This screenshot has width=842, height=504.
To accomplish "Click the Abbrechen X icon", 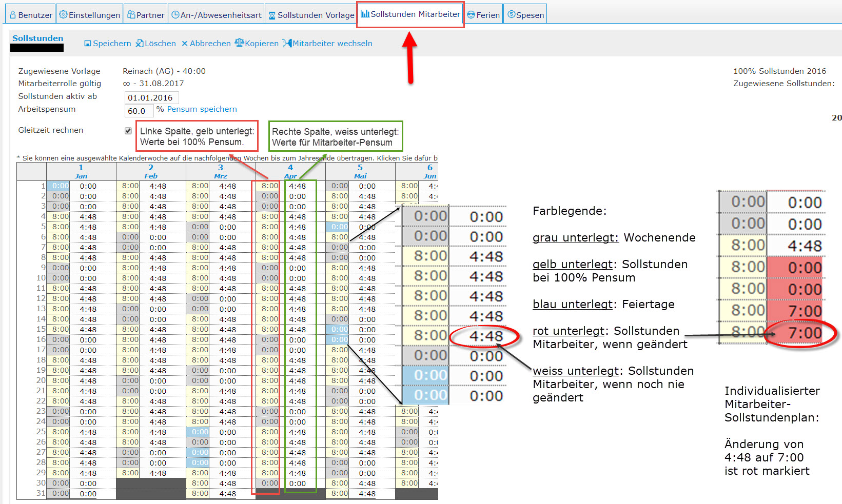I will (185, 44).
